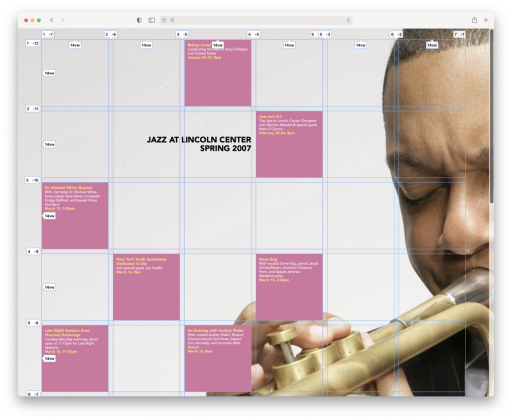Click the green fullscreen window button
512x420 pixels.
39,20
